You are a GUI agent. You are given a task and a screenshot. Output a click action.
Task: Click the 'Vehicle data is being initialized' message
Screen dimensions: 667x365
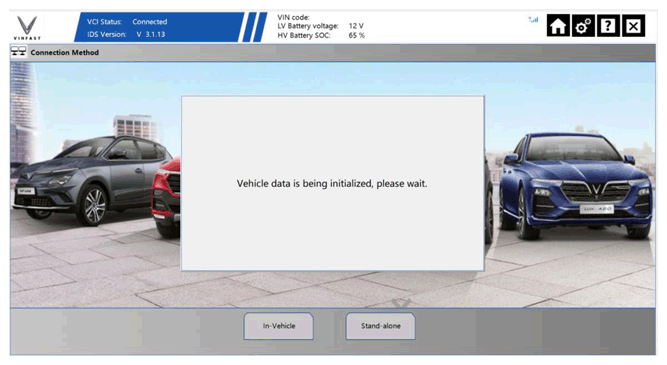(x=332, y=184)
